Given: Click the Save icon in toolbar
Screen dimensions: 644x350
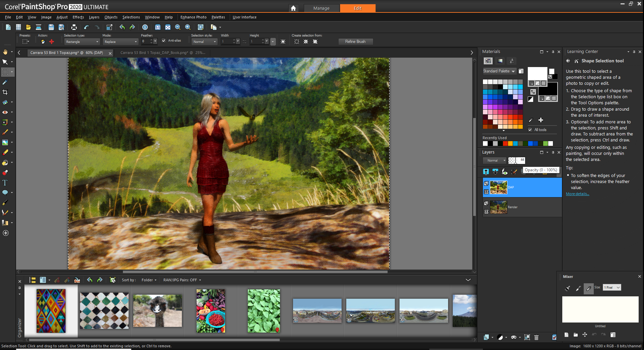Looking at the screenshot, I should tap(51, 27).
